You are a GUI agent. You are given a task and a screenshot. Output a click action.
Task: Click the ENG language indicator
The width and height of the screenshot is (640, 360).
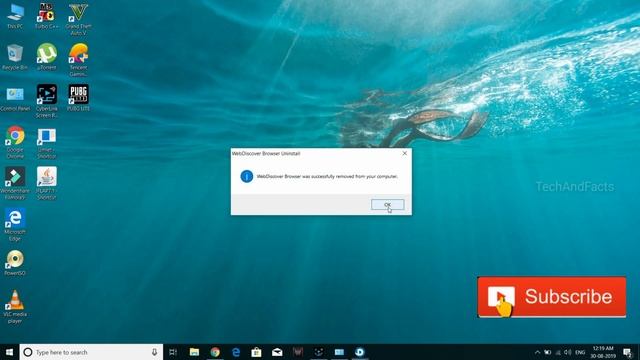tap(580, 352)
